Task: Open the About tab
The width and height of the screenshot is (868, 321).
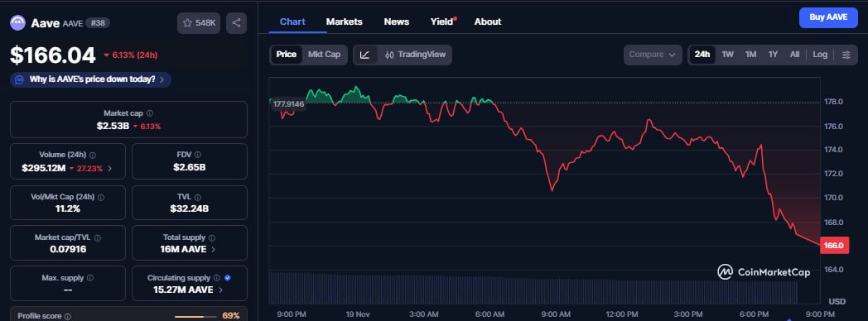Action: (x=488, y=22)
